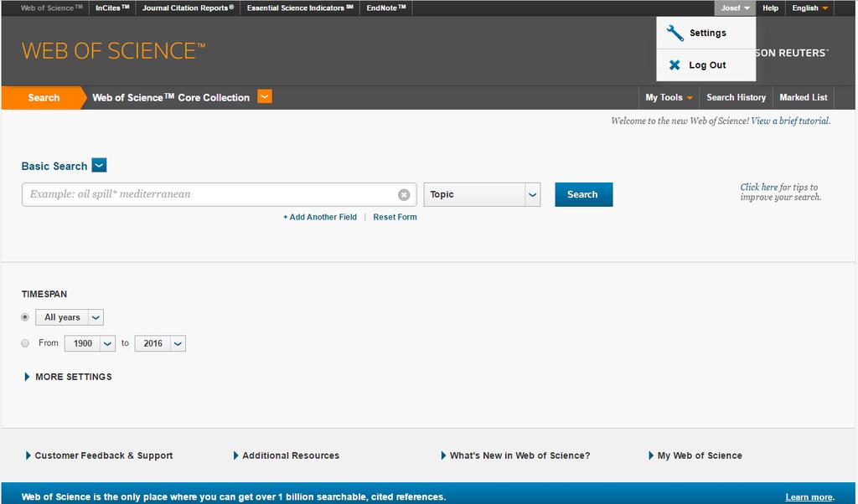The height and width of the screenshot is (504, 858).
Task: Click the WEB OF SCIENCE logo
Action: (x=113, y=51)
